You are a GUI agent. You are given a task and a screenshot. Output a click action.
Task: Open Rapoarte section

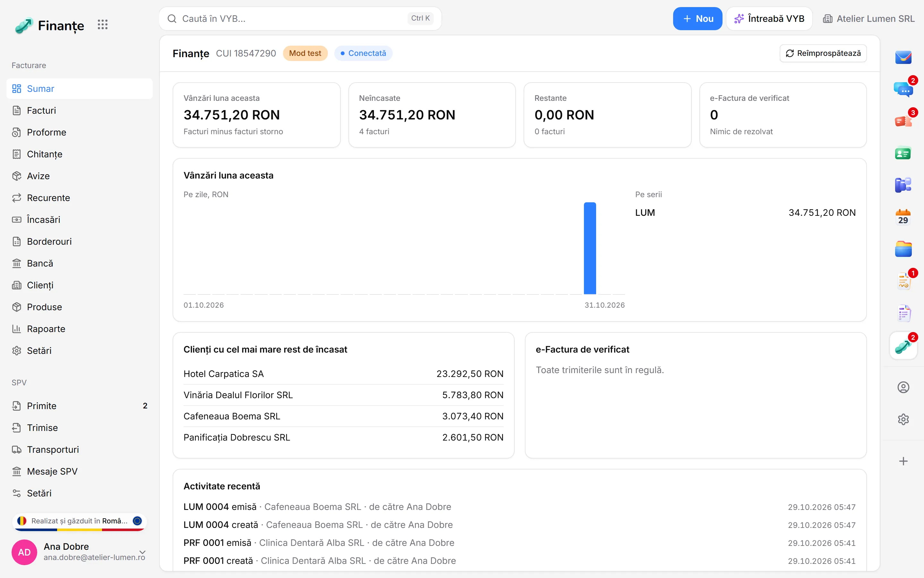tap(80, 329)
